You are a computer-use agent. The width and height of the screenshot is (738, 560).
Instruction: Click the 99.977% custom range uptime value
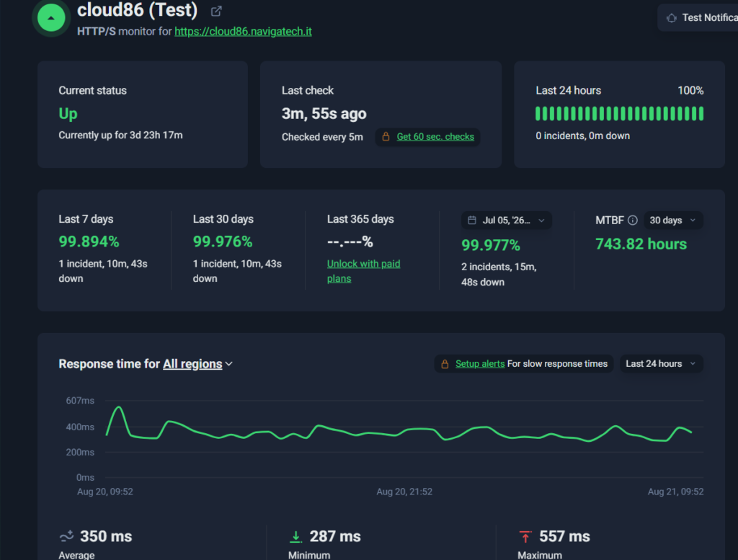click(x=490, y=245)
